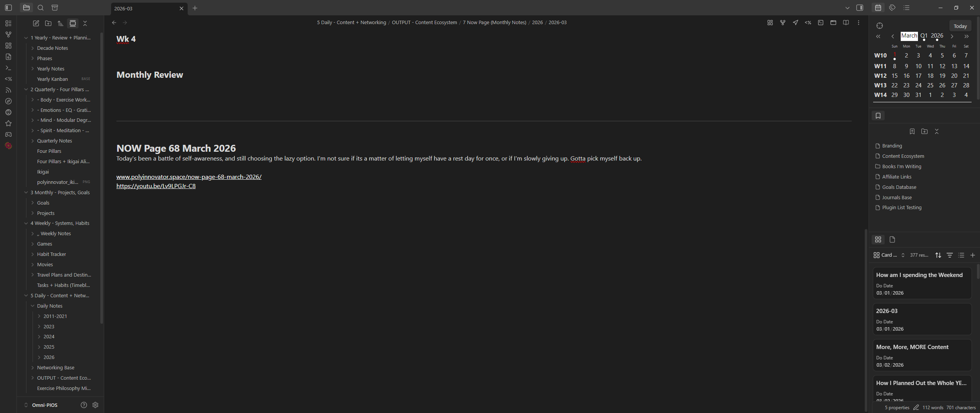Open vault settings gear icon

(x=95, y=405)
